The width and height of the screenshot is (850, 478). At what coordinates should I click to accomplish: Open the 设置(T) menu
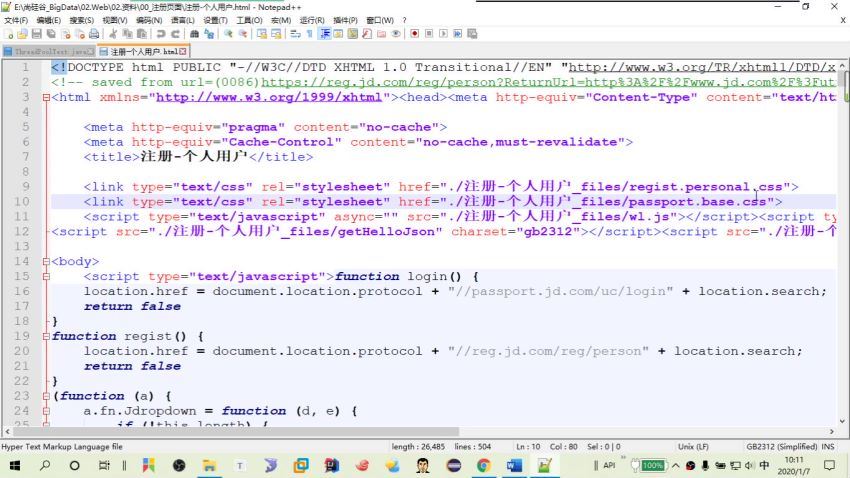[x=215, y=20]
